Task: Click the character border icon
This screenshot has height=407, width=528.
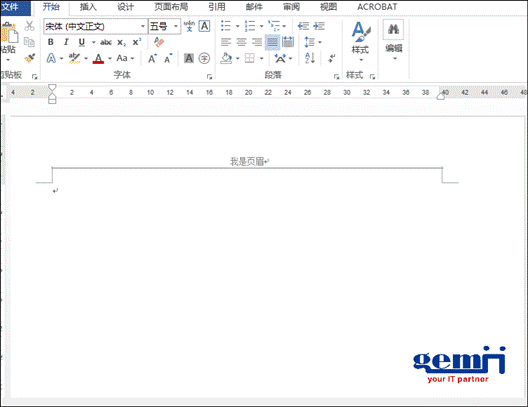Action: point(204,26)
